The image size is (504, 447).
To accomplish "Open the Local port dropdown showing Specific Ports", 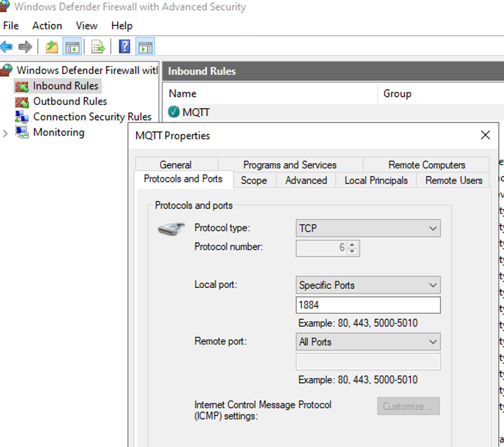I will (368, 285).
